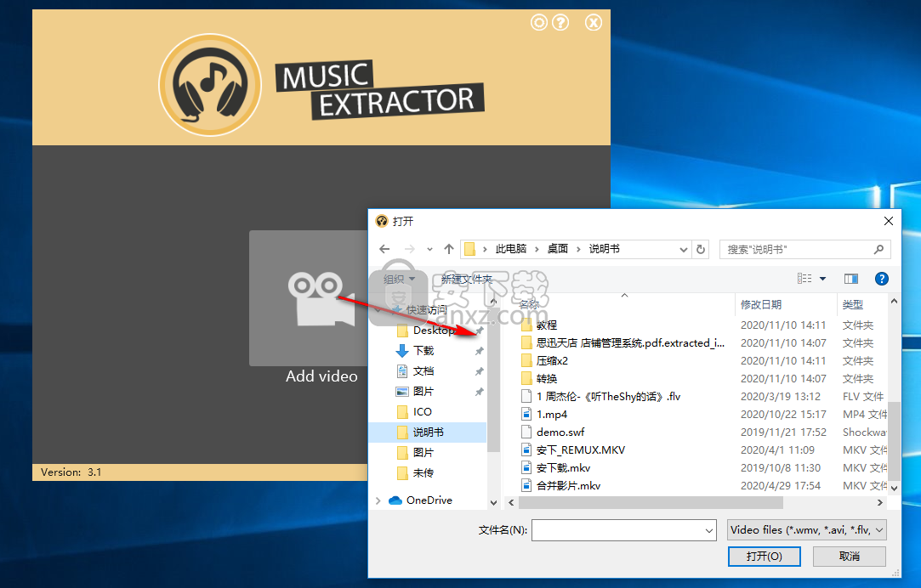Close the 打开 dialog

click(888, 221)
